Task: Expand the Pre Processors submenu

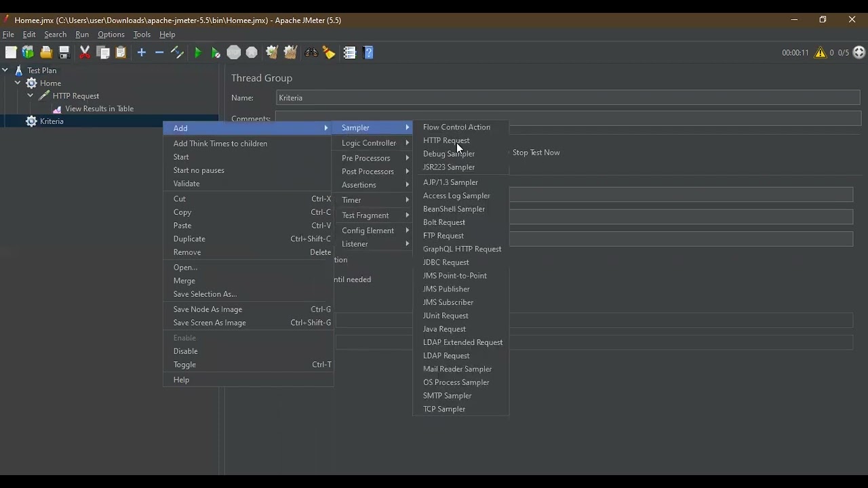Action: tap(372, 158)
